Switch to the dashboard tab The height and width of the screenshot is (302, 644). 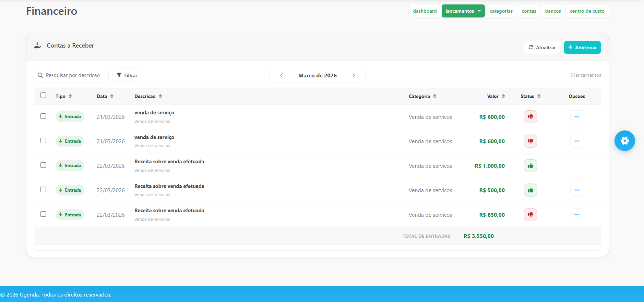click(x=425, y=11)
